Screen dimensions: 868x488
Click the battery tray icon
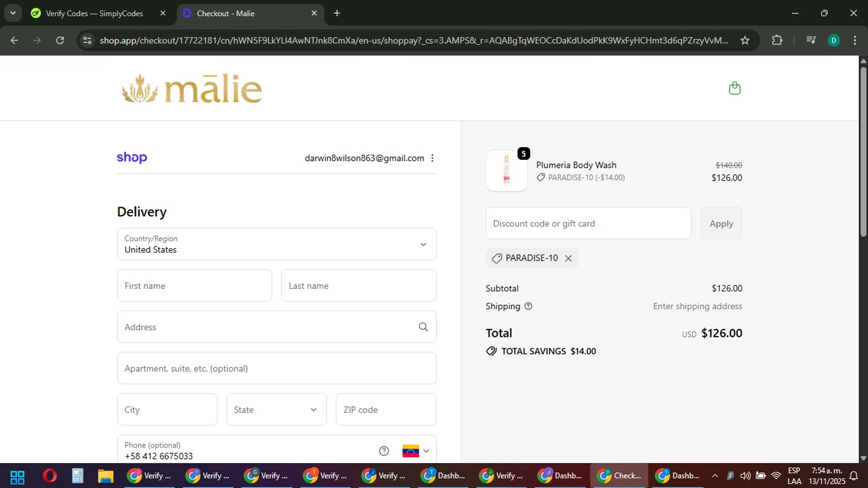tap(761, 476)
